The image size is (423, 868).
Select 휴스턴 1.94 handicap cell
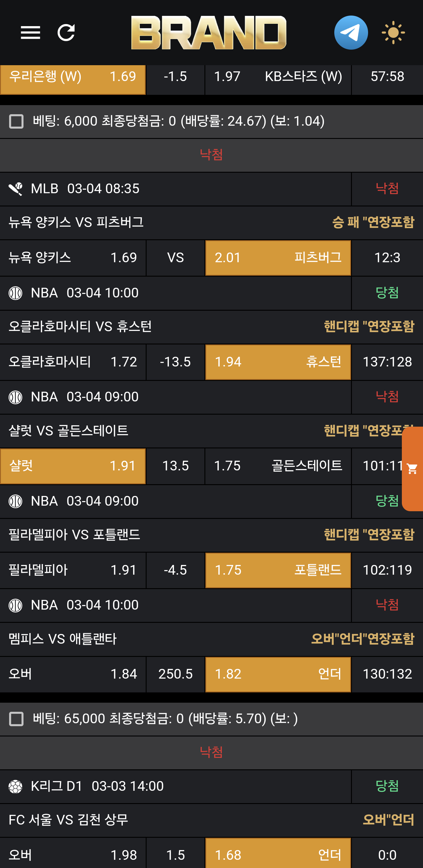pyautogui.click(x=278, y=362)
